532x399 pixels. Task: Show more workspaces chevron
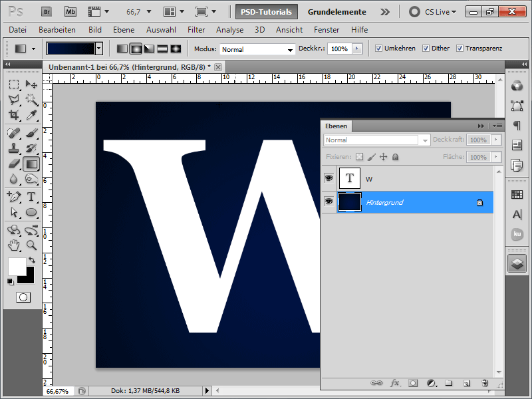click(x=385, y=12)
